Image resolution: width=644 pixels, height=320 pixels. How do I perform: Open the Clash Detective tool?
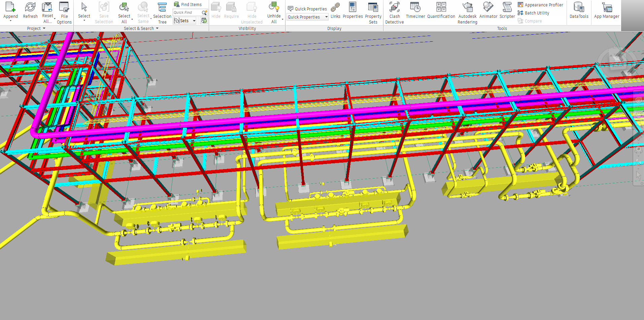coord(394,13)
